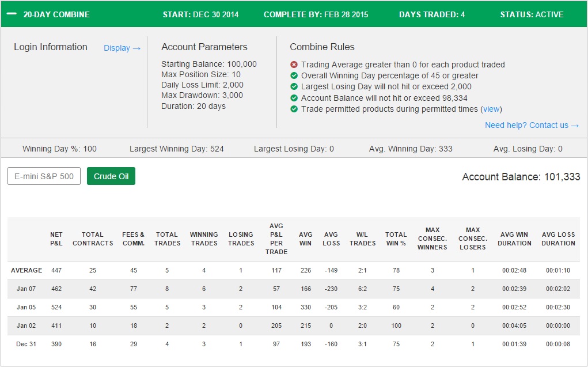Click the AVG LOSS DURATION column header
This screenshot has height=367, width=588.
coord(559,239)
